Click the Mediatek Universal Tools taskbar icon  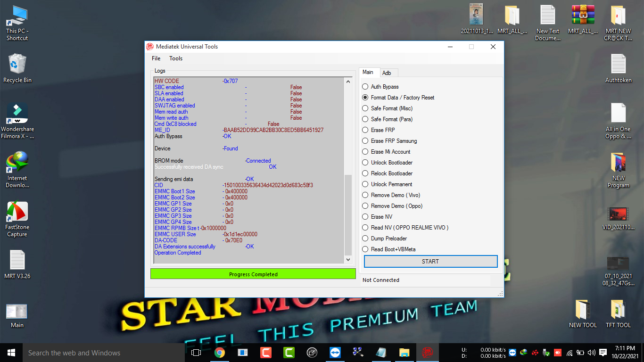[x=428, y=353]
